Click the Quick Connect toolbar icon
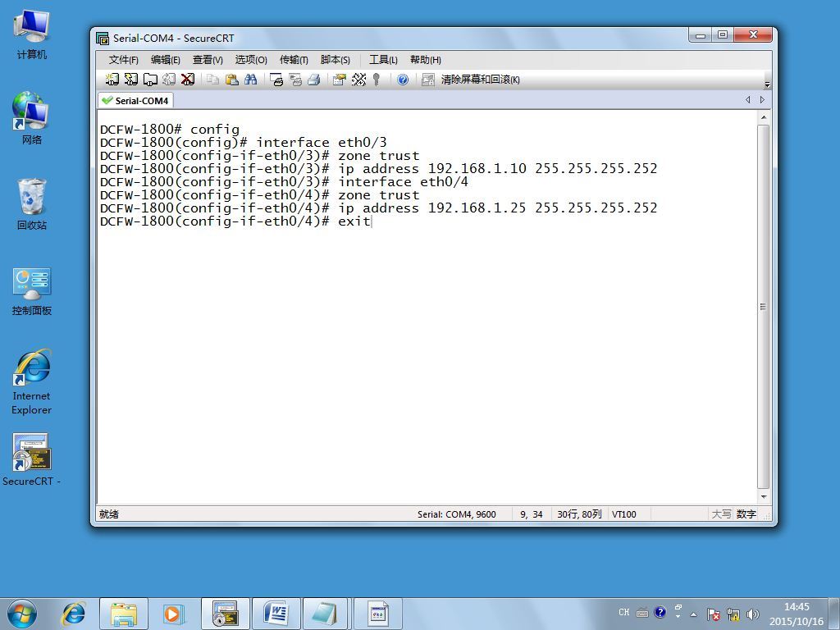 click(130, 80)
